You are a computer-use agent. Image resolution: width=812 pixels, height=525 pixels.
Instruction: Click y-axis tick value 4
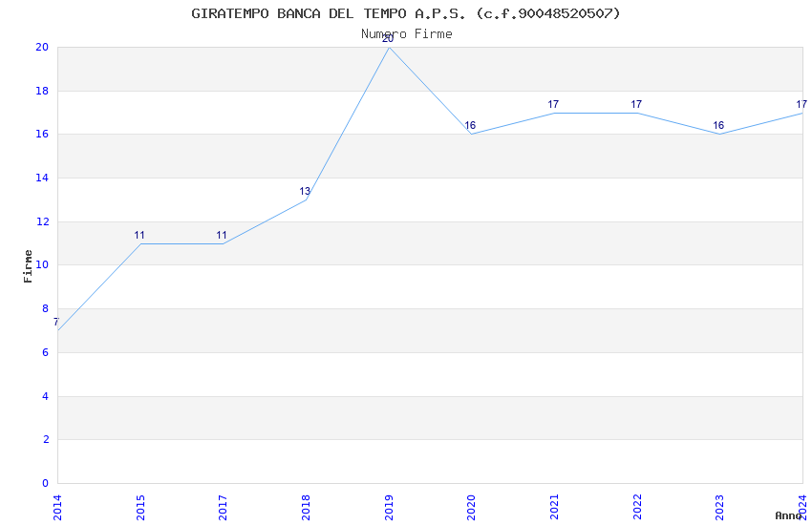pos(46,397)
